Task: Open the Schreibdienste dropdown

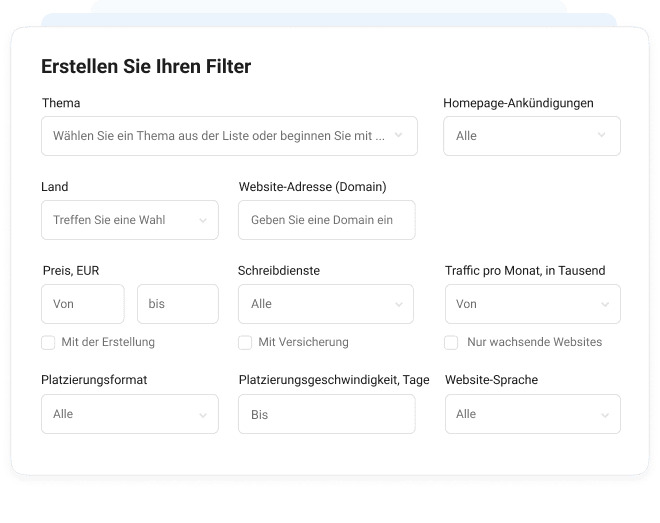Action: click(326, 304)
